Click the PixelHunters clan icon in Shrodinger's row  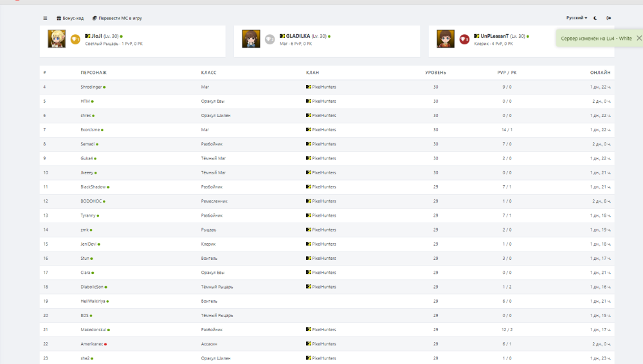pos(309,87)
